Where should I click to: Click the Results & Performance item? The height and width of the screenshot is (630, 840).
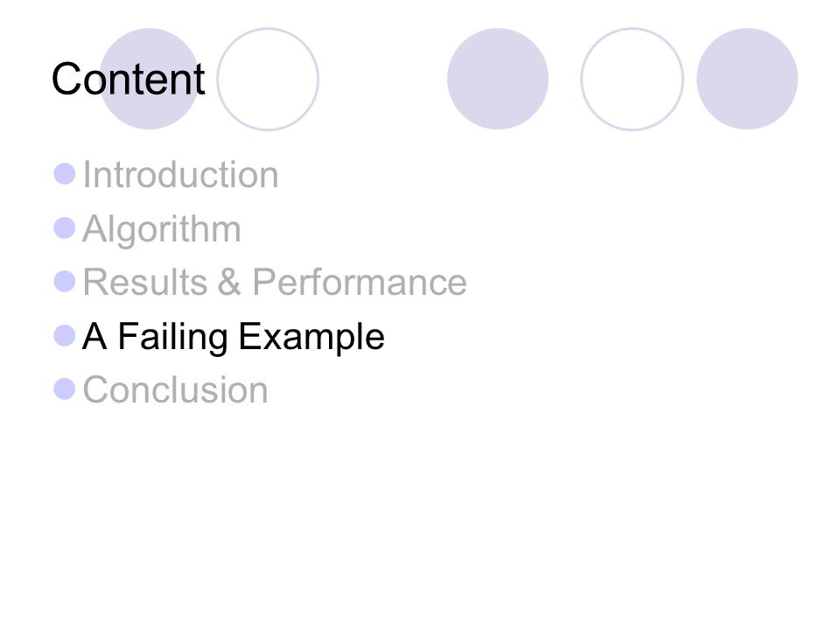274,282
